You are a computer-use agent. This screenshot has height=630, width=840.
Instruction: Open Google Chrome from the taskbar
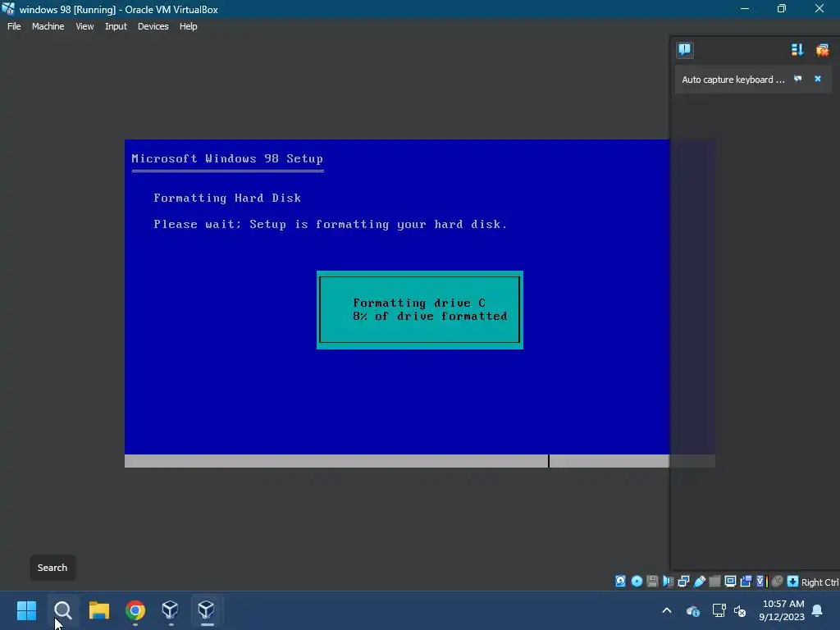(135, 609)
